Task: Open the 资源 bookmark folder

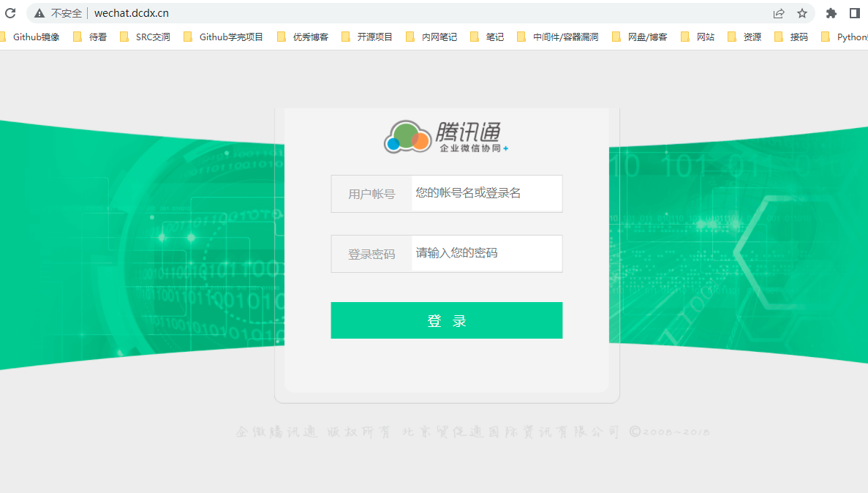Action: pyautogui.click(x=744, y=37)
